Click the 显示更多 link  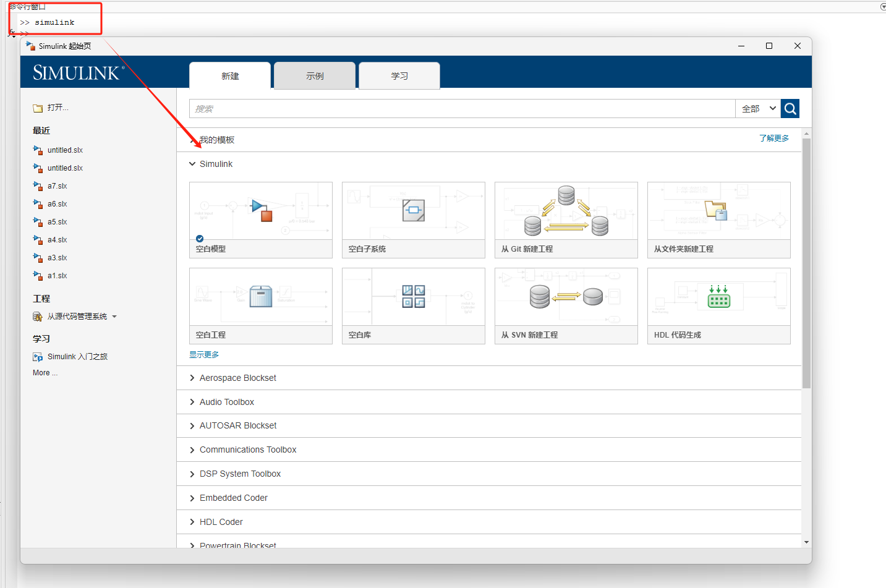pos(204,355)
